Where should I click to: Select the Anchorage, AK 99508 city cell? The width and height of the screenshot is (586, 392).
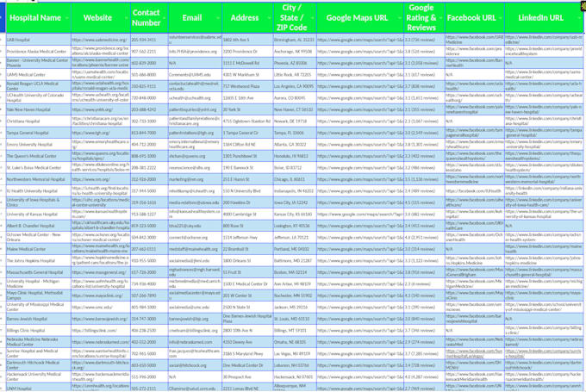click(x=295, y=51)
